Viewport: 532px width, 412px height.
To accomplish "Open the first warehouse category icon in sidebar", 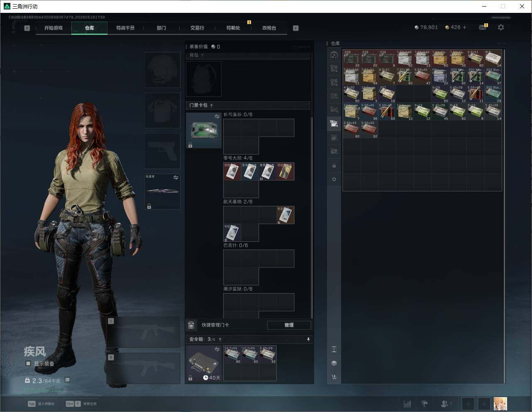I will [x=334, y=55].
